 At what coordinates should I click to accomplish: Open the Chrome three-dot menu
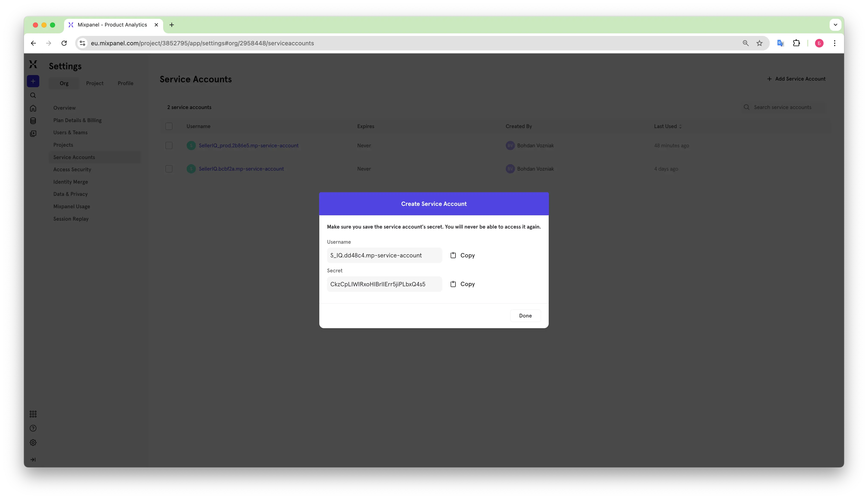[x=834, y=43]
